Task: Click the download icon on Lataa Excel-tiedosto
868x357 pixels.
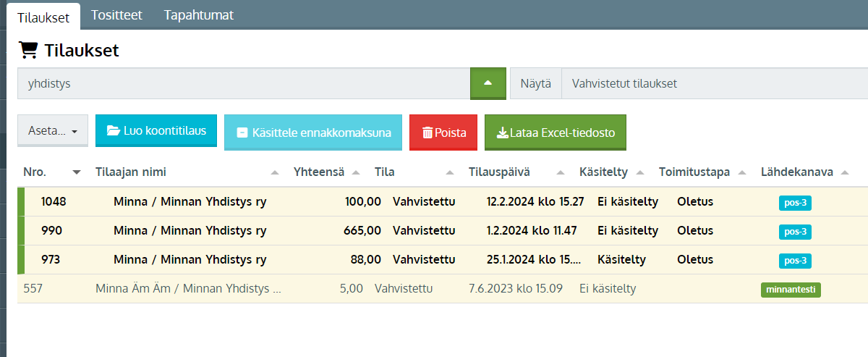Action: tap(502, 133)
